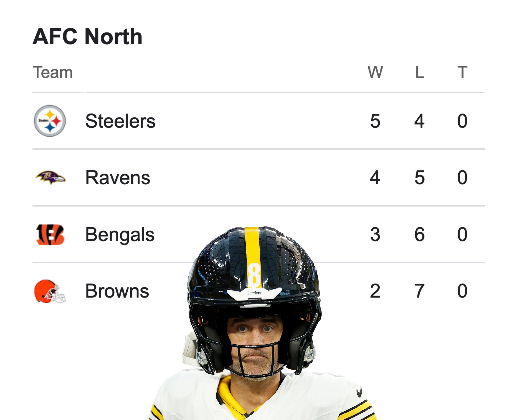
Task: Sort by the W column header
Action: tap(375, 72)
